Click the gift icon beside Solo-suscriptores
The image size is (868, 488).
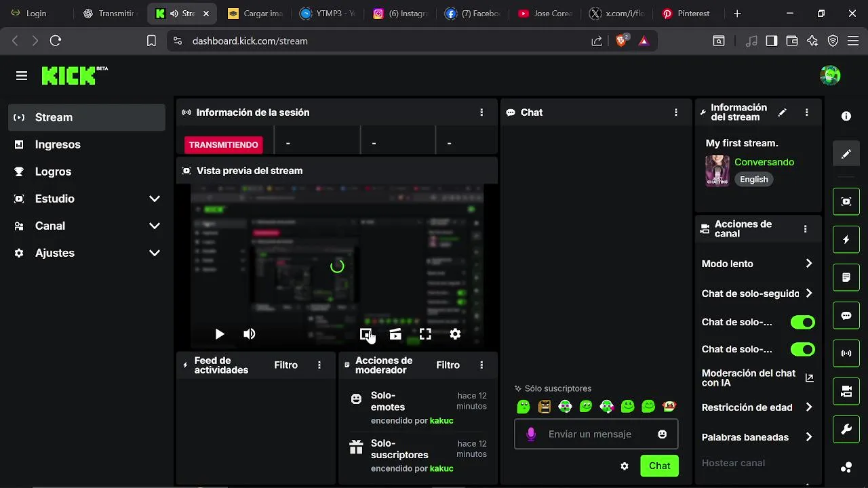point(356,447)
